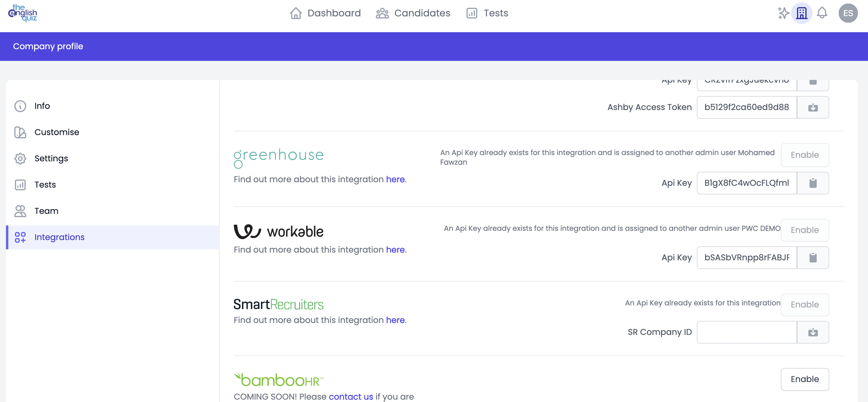This screenshot has height=402, width=868.
Task: Open the notifications bell
Action: 822,13
